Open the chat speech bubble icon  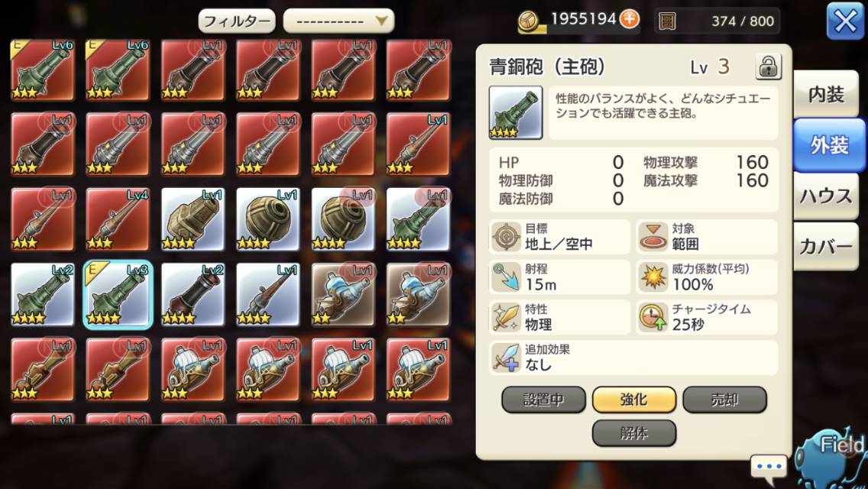(x=769, y=466)
